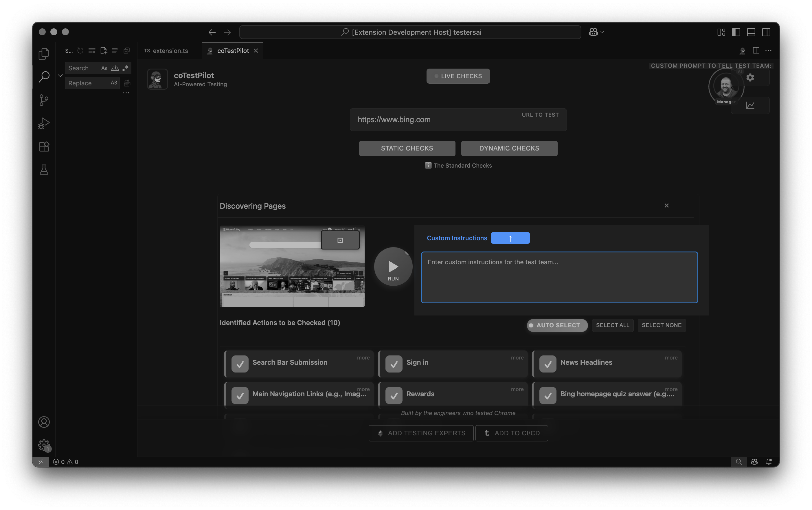Viewport: 812px width, 510px height.
Task: Toggle Preserve Case in Replace field
Action: [114, 83]
